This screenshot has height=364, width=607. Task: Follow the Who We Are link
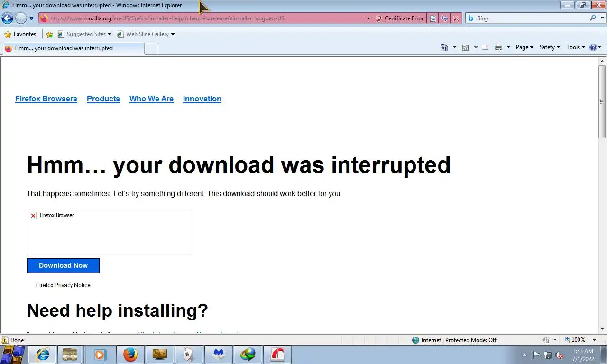coord(151,99)
